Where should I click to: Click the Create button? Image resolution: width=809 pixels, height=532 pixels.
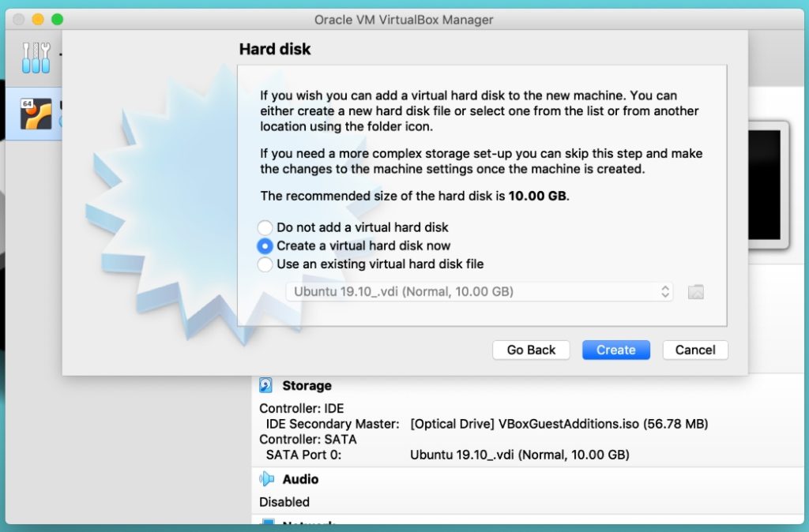616,350
